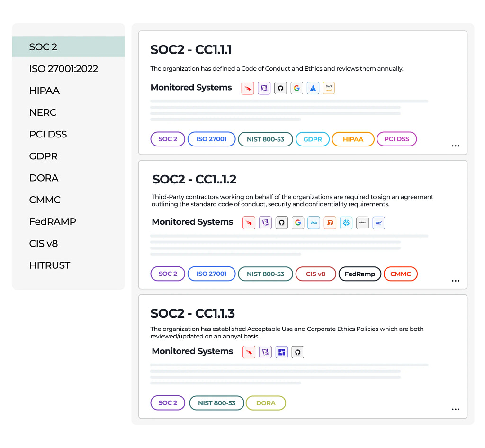
Task: Open the FedRAMP framework from sidebar
Action: point(53,221)
